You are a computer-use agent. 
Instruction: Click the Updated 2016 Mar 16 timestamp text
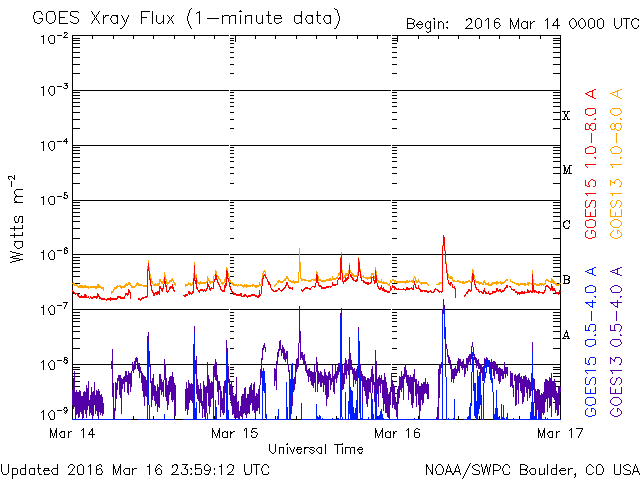coord(135,468)
